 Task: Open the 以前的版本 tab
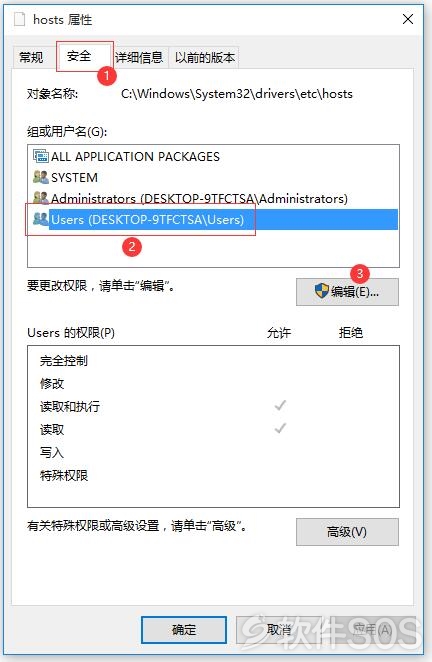click(205, 57)
